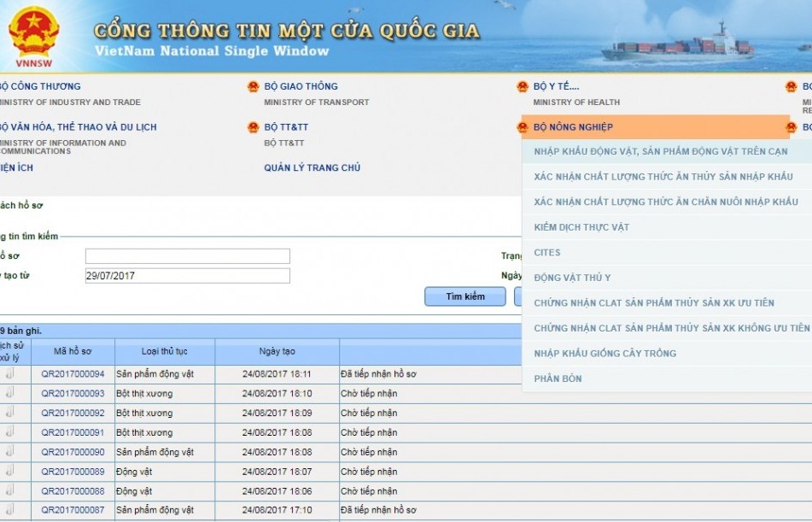Open history icon for record QR2017000089
The image size is (812, 522).
coord(10,472)
